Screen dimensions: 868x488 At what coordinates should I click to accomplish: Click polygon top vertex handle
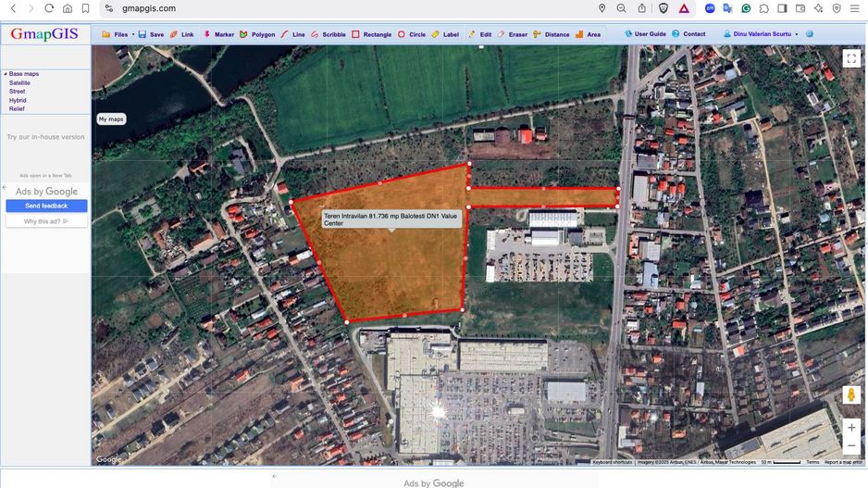pyautogui.click(x=469, y=164)
